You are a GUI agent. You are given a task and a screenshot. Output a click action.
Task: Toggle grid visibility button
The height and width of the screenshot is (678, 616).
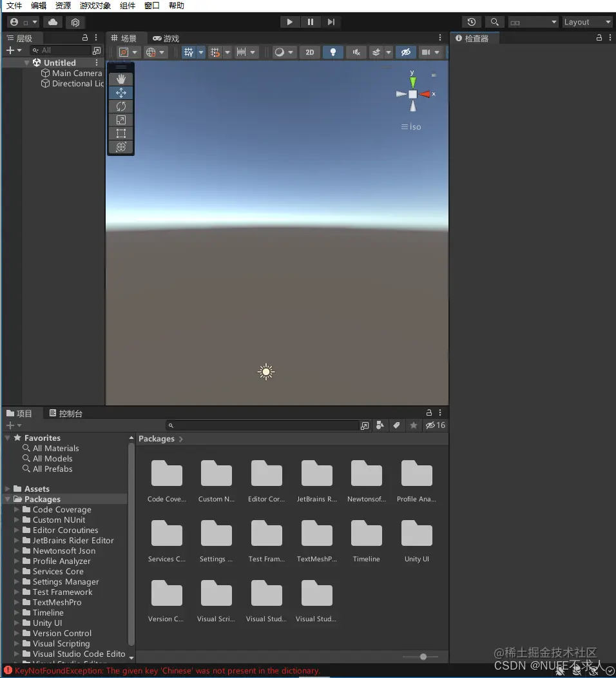click(189, 52)
